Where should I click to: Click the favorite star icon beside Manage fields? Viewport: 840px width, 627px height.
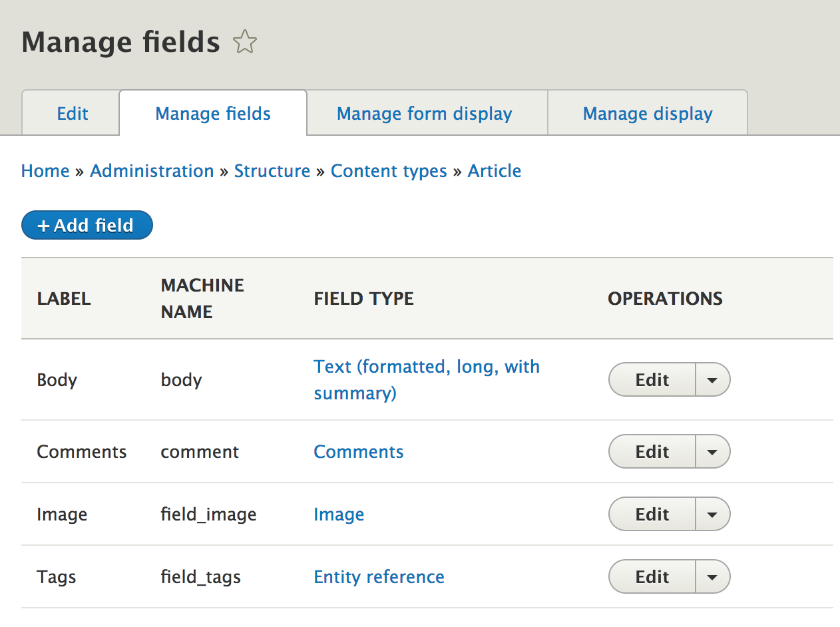pyautogui.click(x=245, y=43)
